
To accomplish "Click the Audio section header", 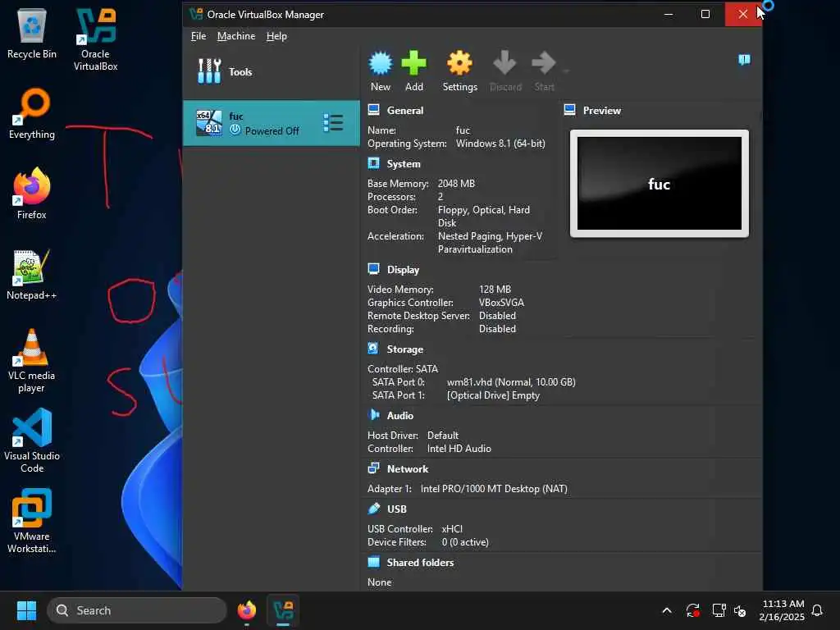I will click(x=400, y=416).
